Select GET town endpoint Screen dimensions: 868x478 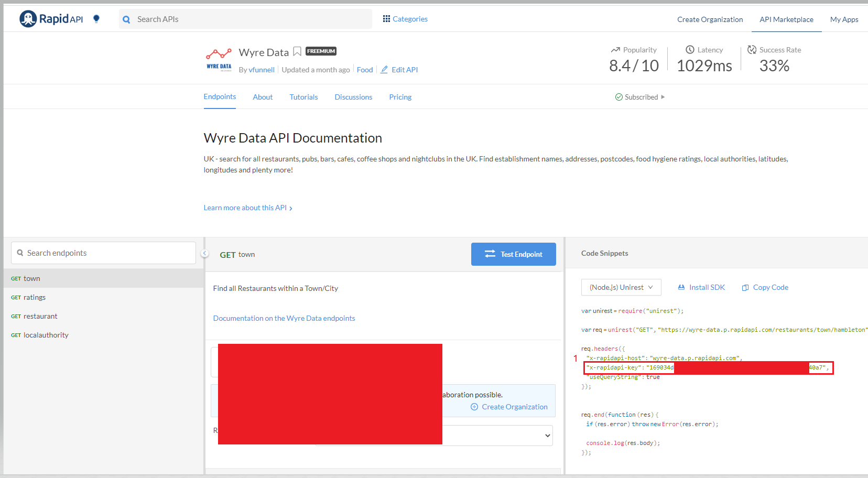click(103, 278)
